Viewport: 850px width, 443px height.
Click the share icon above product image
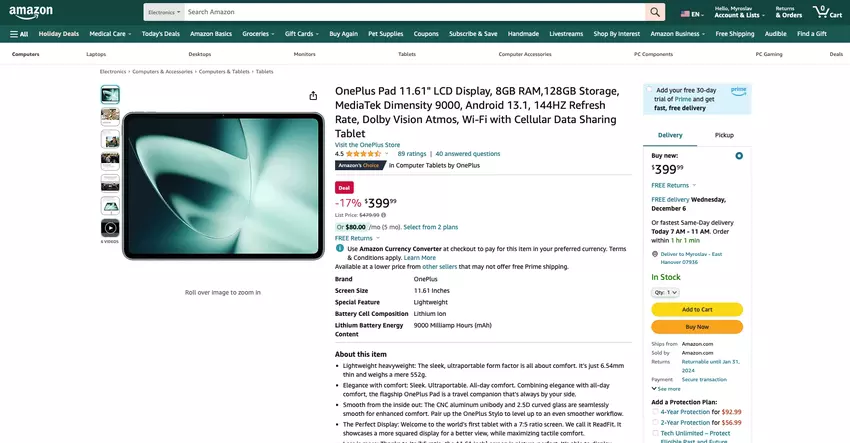pyautogui.click(x=313, y=95)
